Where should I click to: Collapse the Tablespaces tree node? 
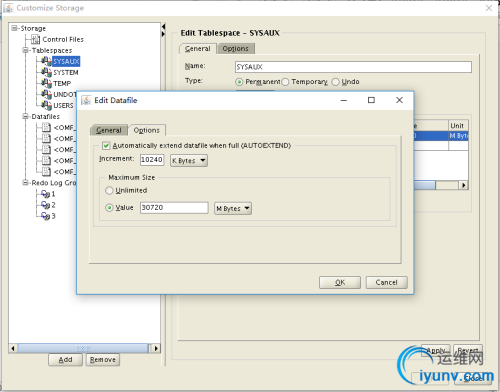[x=25, y=50]
